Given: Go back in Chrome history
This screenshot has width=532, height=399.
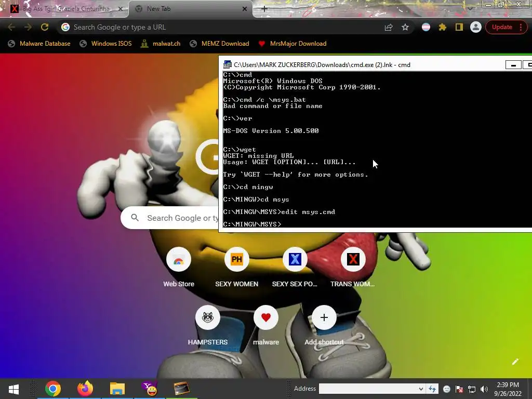Looking at the screenshot, I should [11, 27].
